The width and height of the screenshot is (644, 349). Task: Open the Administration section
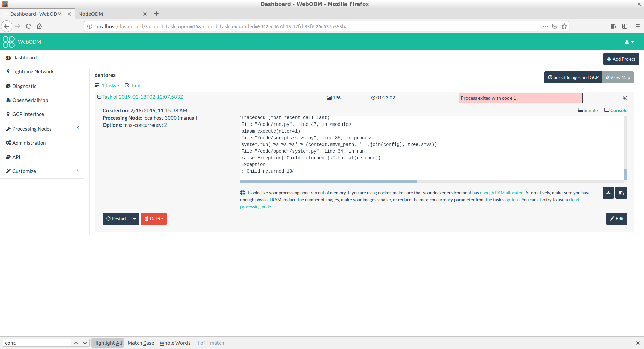29,143
